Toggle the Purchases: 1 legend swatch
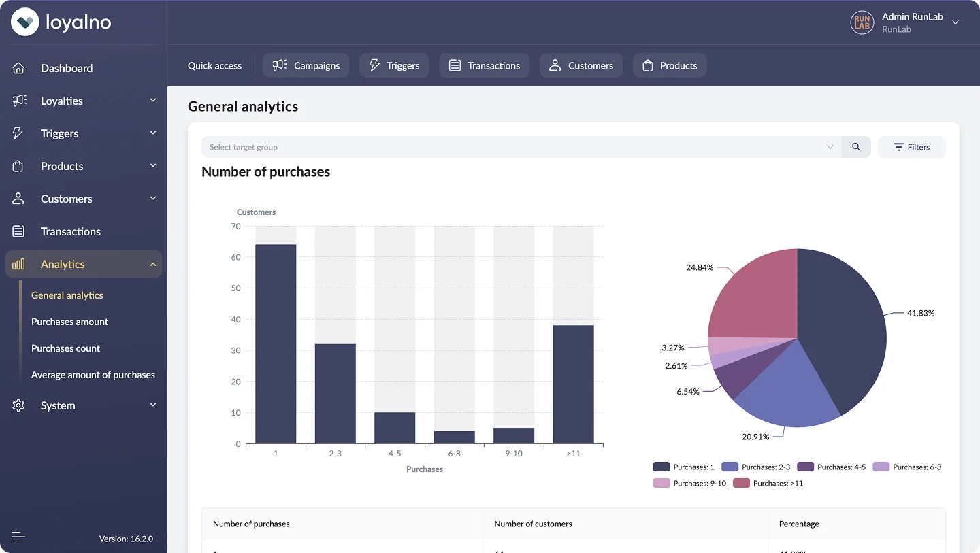 click(x=661, y=467)
